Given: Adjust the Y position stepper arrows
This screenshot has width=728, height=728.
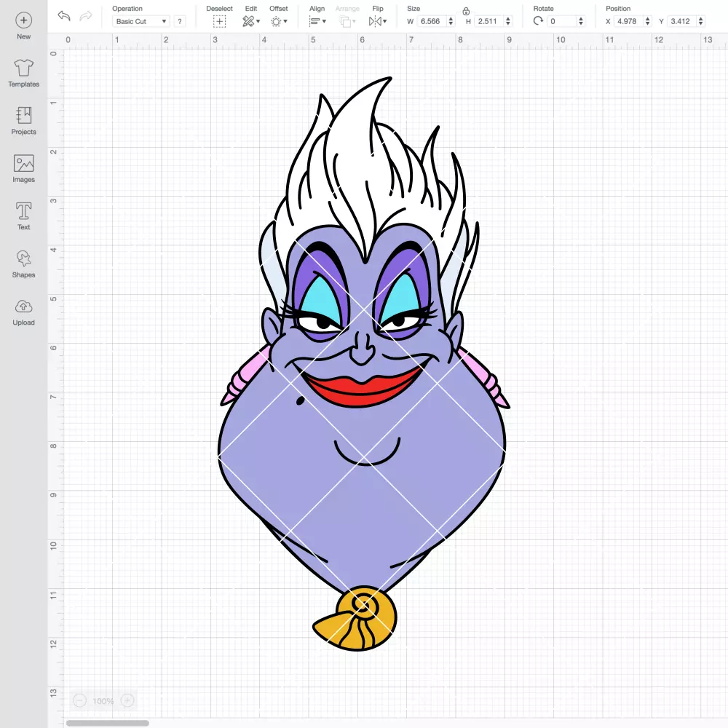Looking at the screenshot, I should point(700,21).
